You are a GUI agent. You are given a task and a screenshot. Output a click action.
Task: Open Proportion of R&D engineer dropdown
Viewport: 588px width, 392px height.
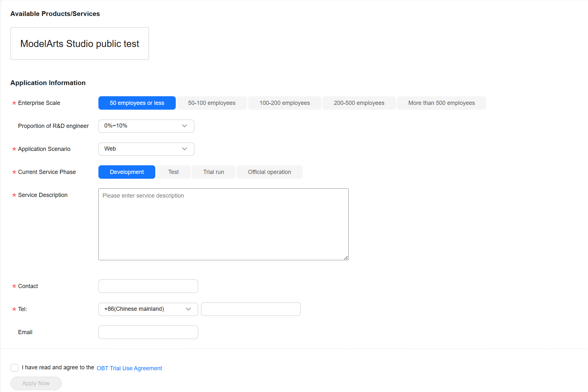tap(146, 126)
